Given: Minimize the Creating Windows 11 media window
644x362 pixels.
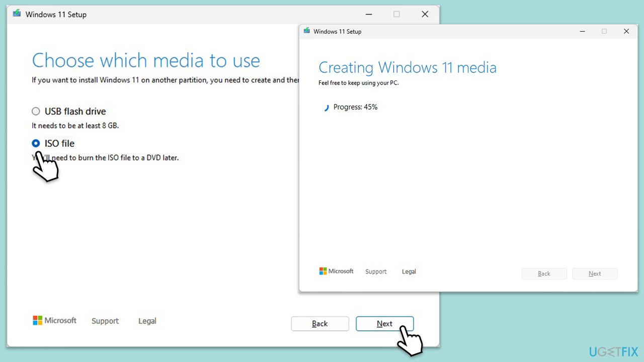Looking at the screenshot, I should click(x=583, y=31).
